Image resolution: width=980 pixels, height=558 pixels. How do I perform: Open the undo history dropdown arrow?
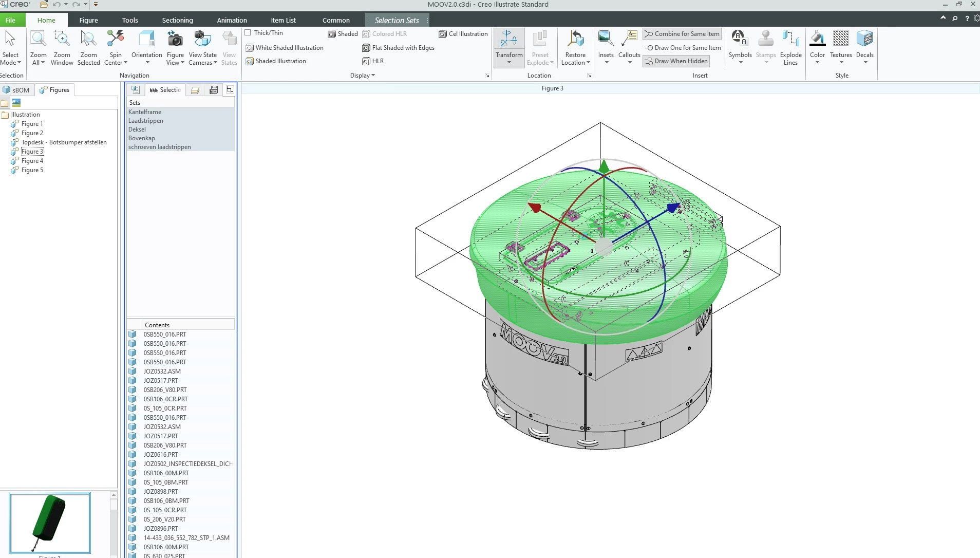66,5
